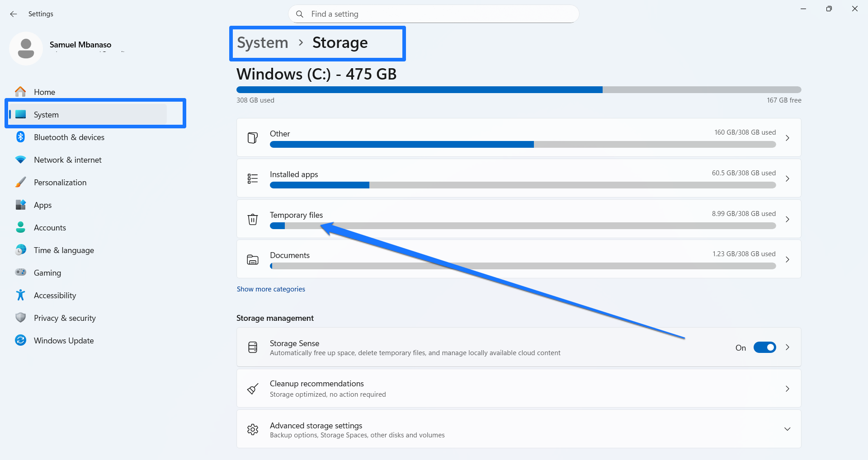Click the Cleanup recommendations broom icon
Screen dimensions: 868x460
[253, 389]
